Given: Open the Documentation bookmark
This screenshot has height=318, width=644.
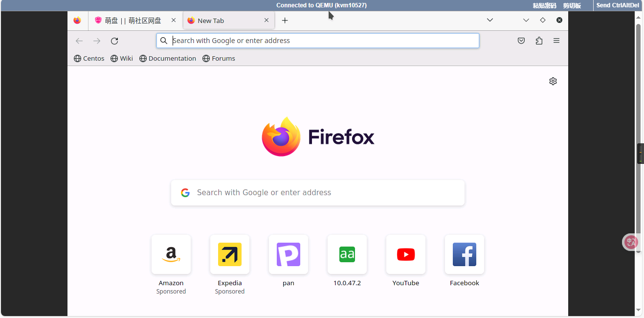Looking at the screenshot, I should (x=168, y=58).
